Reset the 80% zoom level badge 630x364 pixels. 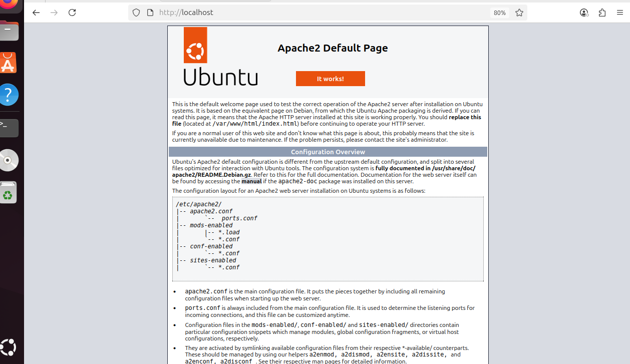(x=499, y=13)
